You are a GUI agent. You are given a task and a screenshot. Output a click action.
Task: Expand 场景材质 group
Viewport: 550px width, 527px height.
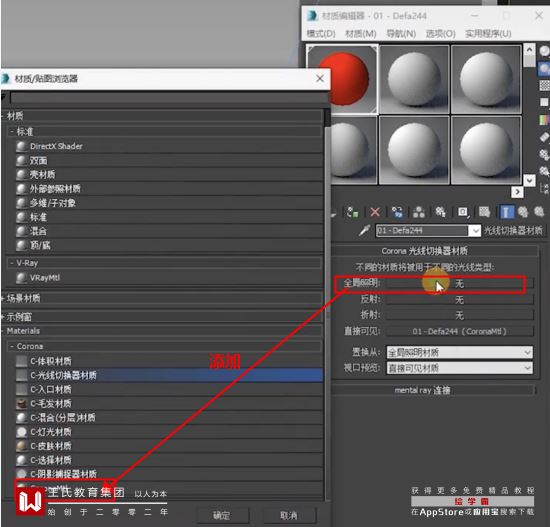coord(162,299)
